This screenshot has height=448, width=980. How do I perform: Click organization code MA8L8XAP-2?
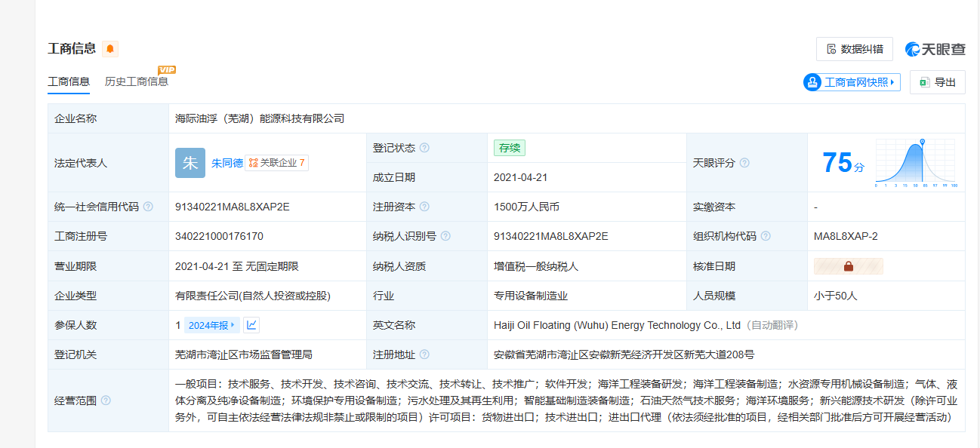[x=846, y=236]
